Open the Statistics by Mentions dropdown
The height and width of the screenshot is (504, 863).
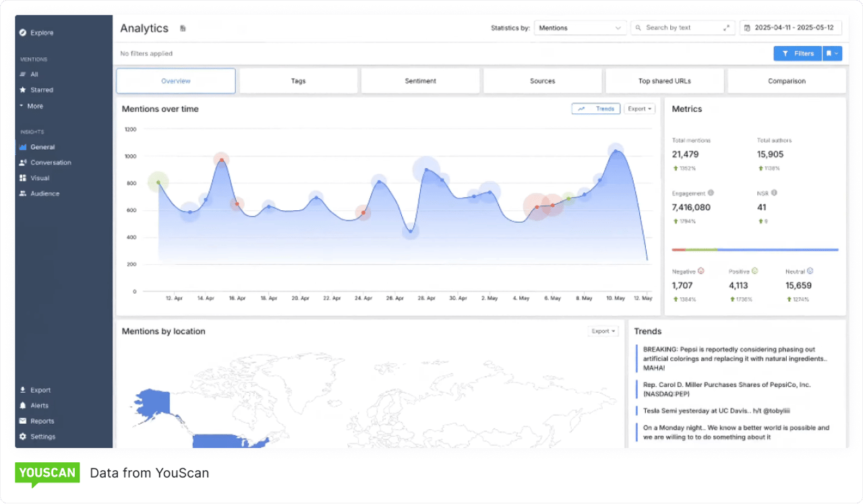[x=581, y=28]
